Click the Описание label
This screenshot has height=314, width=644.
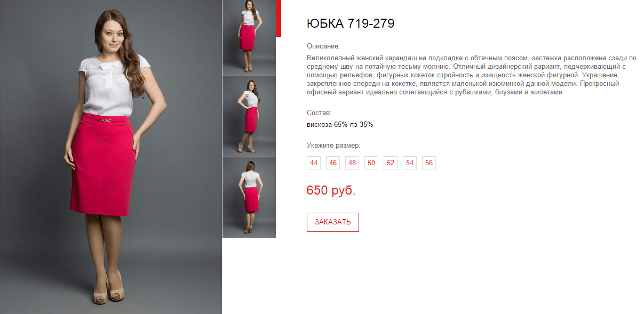point(323,46)
